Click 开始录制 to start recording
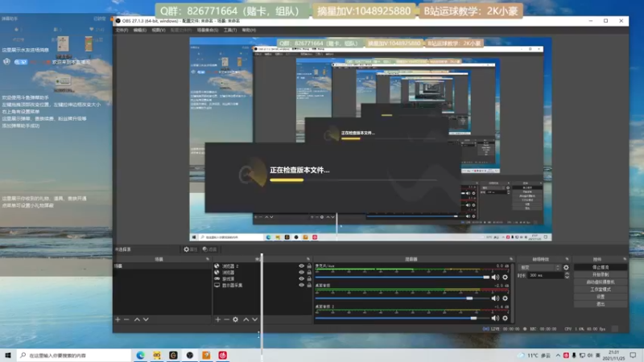The height and width of the screenshot is (362, 644). (601, 274)
